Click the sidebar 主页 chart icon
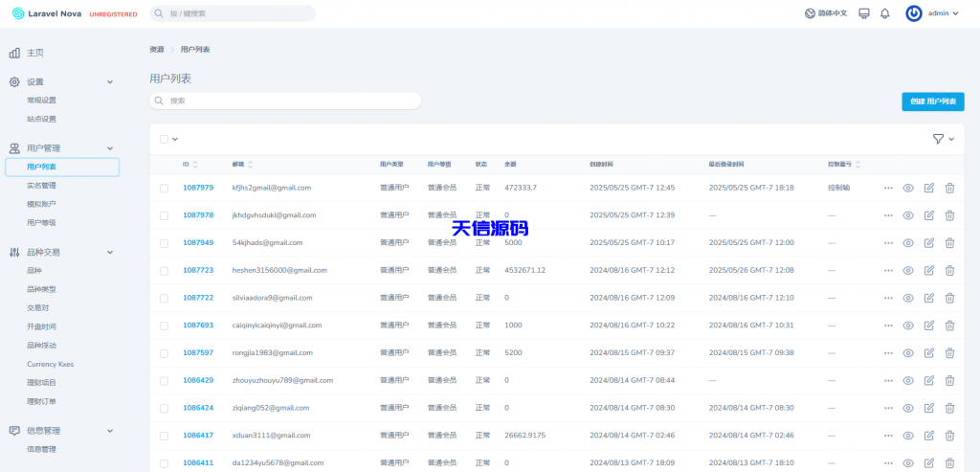The height and width of the screenshot is (472, 980). 14,54
